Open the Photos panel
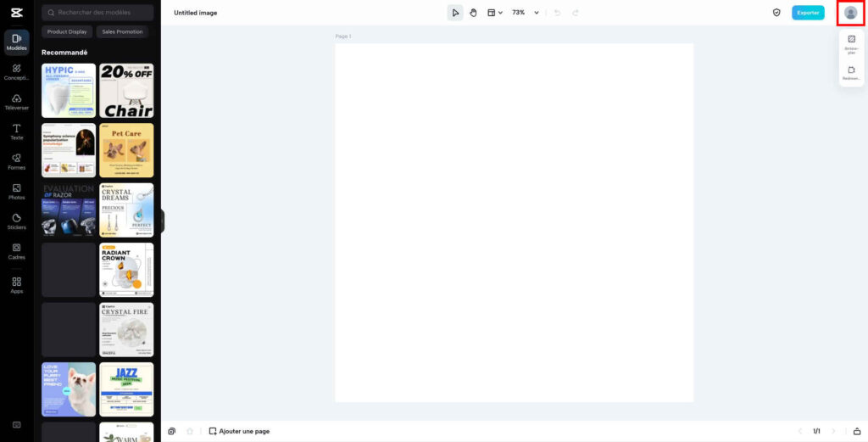This screenshot has height=442, width=868. click(17, 193)
